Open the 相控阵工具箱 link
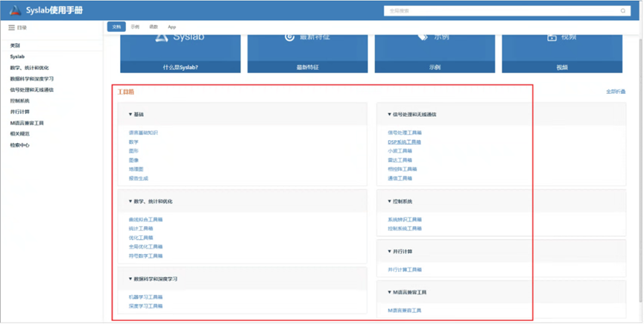This screenshot has width=644, height=324. [402, 169]
